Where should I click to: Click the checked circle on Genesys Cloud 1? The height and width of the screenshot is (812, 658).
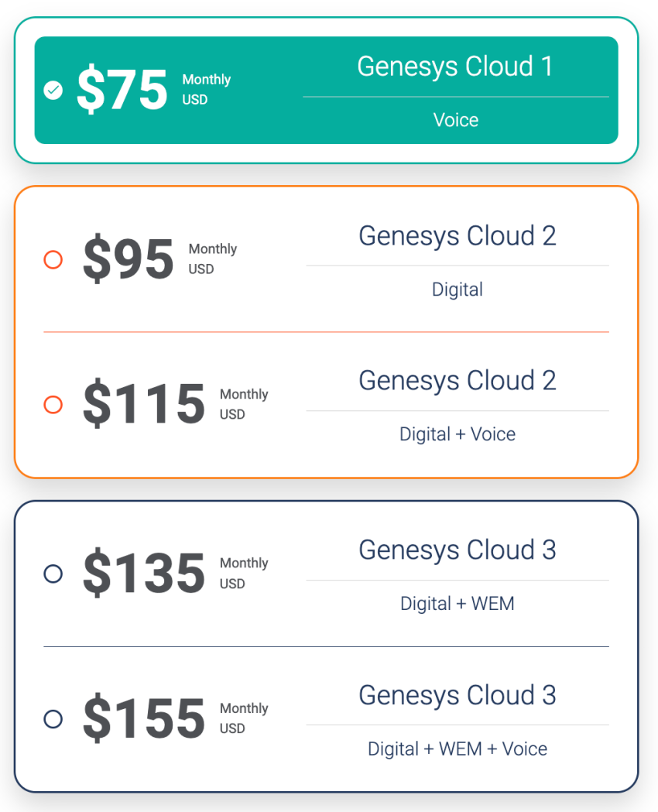click(x=53, y=91)
